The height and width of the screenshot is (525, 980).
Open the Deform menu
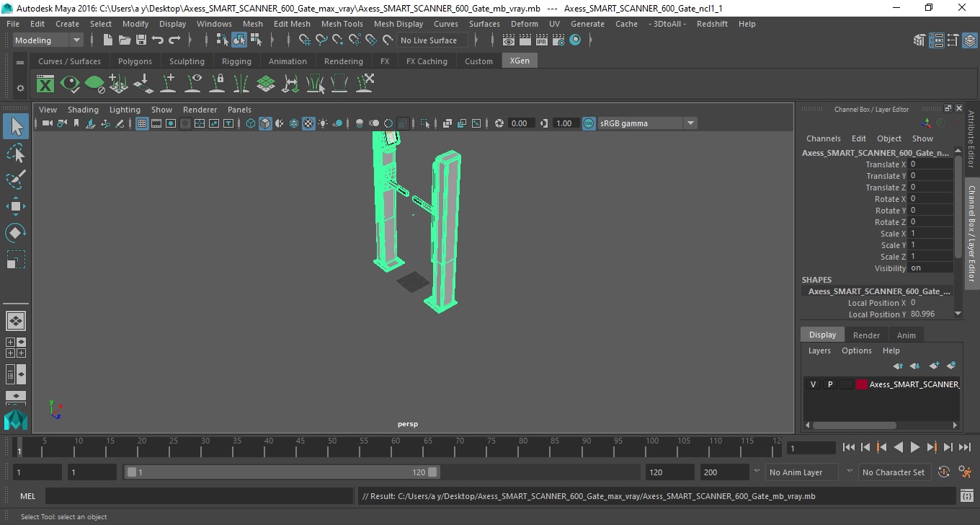pyautogui.click(x=524, y=24)
